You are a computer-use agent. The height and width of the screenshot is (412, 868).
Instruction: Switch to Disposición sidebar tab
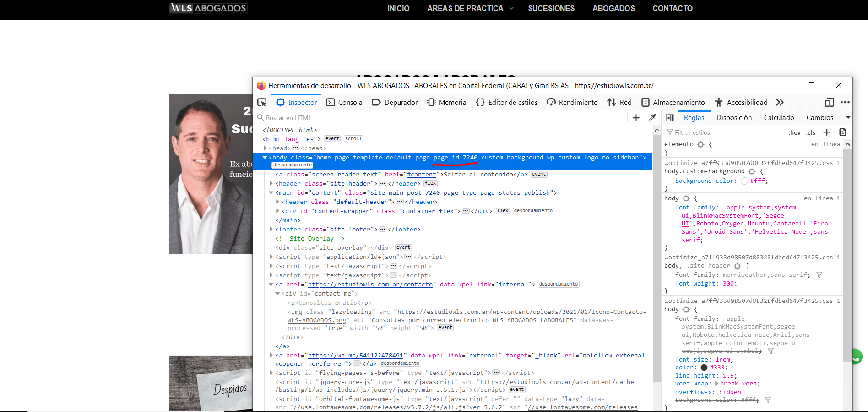pos(734,118)
